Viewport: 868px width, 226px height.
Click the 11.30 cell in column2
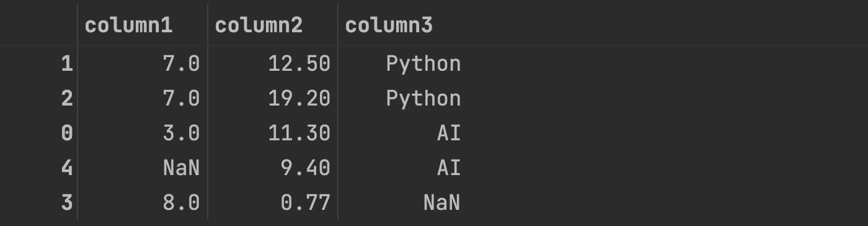coord(299,133)
